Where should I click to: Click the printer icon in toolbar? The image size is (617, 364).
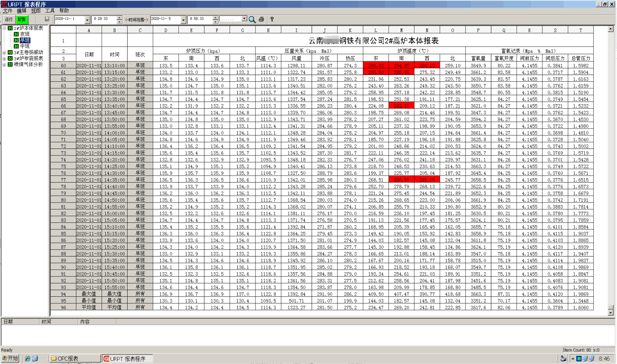click(x=261, y=19)
